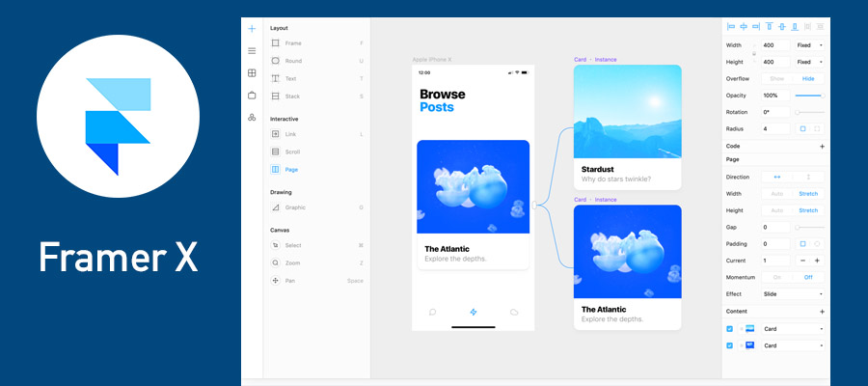
Task: Align selection to top edge
Action: coord(770,26)
